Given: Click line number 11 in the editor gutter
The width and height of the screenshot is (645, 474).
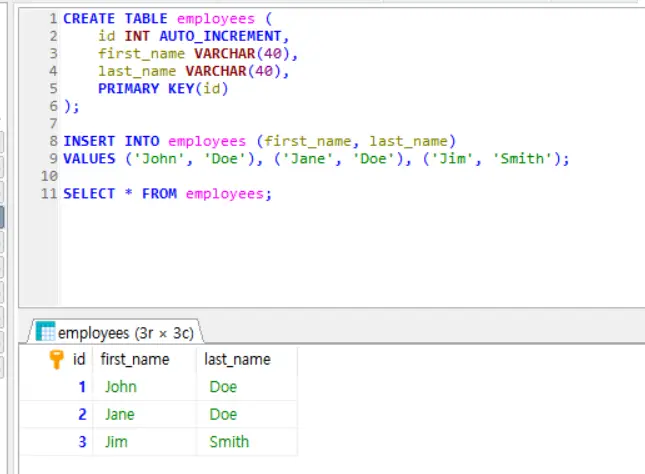Looking at the screenshot, I should 49,193.
